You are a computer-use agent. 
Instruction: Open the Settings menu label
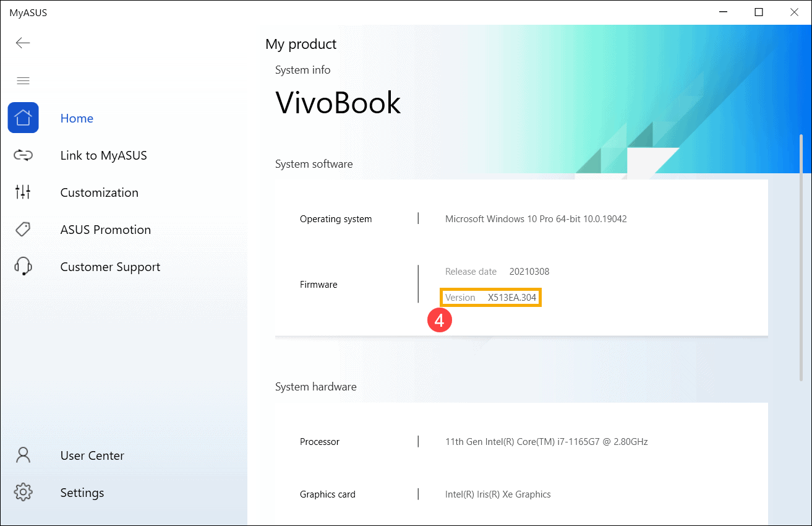tap(82, 493)
